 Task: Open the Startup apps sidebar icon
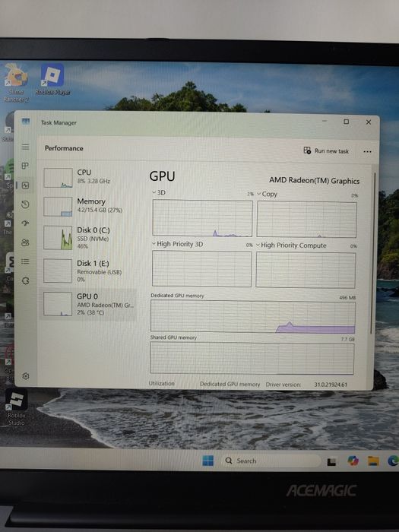(25, 223)
